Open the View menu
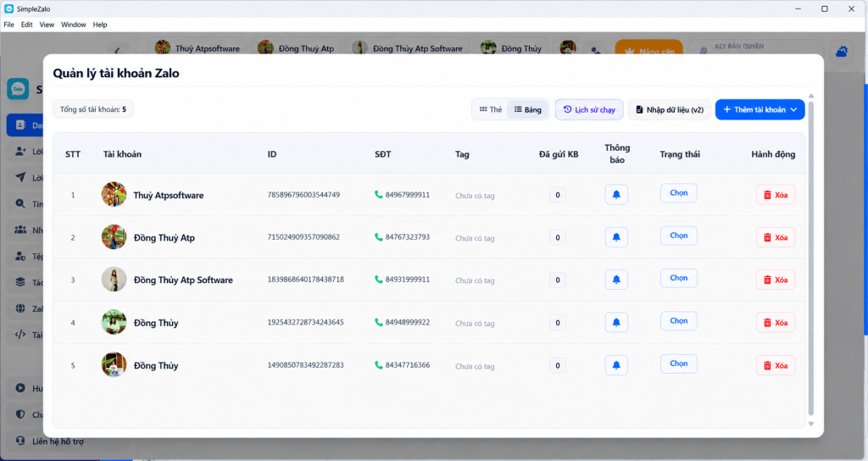This screenshot has width=868, height=461. point(47,25)
